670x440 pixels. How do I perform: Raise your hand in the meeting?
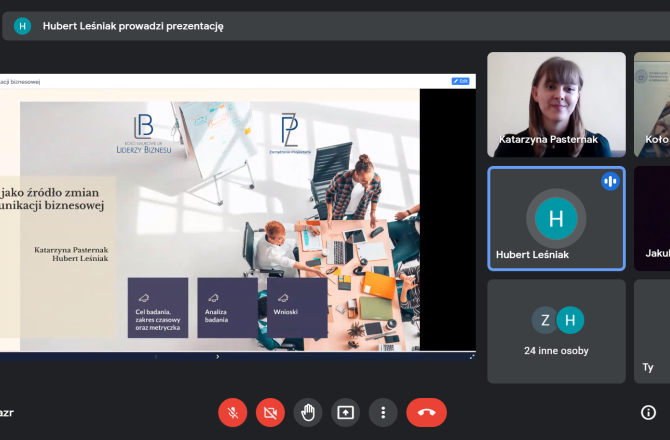coord(308,412)
